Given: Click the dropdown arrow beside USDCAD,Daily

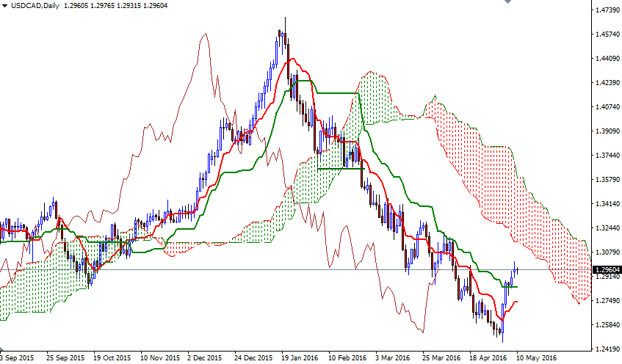Looking at the screenshot, I should point(4,5).
